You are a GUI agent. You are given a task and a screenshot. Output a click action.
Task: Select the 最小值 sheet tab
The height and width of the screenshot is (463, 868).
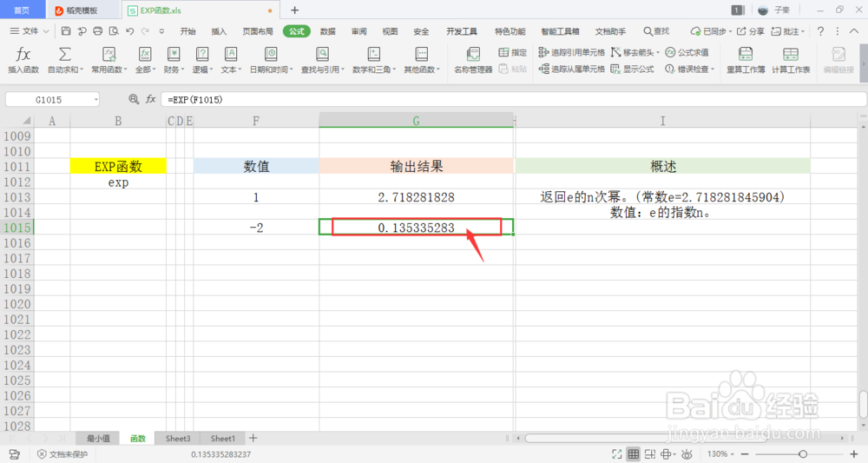point(99,438)
